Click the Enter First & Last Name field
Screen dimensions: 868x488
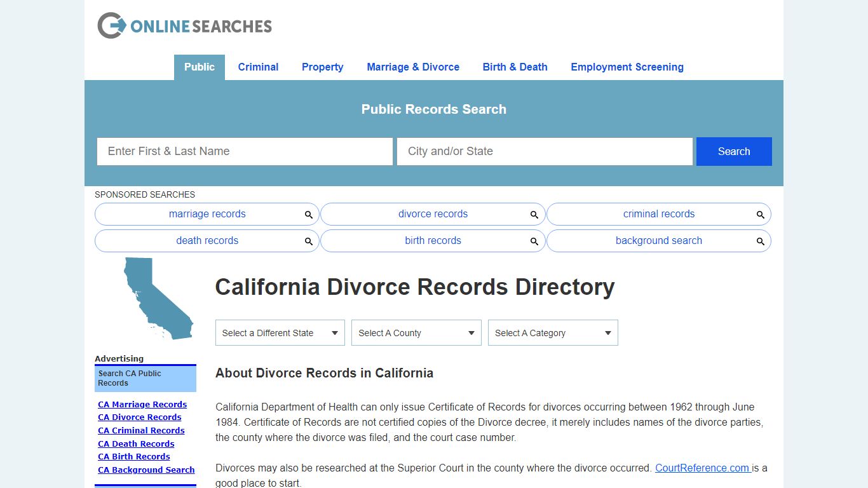[x=245, y=151]
